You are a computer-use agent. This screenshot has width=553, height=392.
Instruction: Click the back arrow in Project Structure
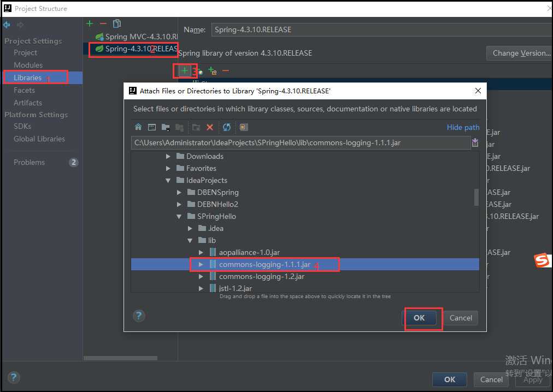7,25
